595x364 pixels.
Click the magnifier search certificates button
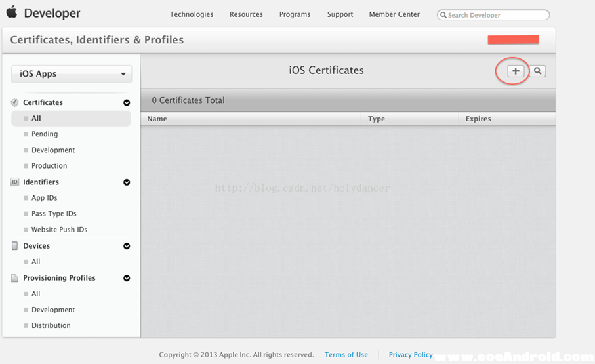538,71
